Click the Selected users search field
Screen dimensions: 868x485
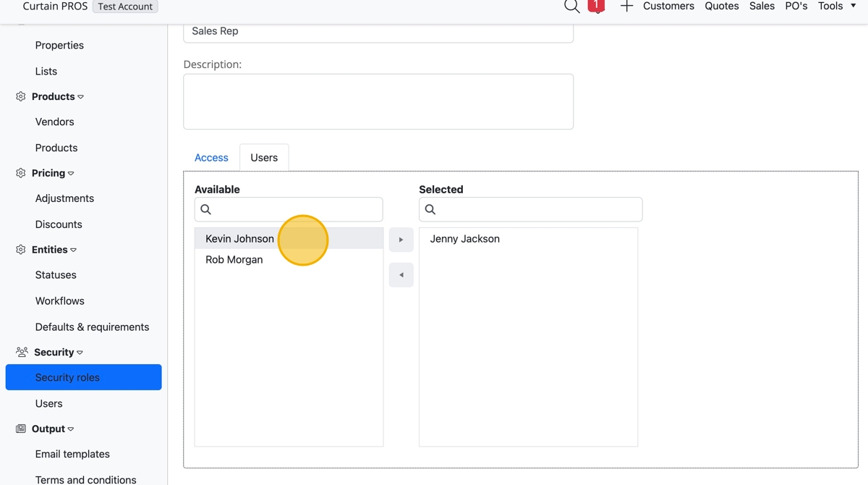tap(530, 209)
